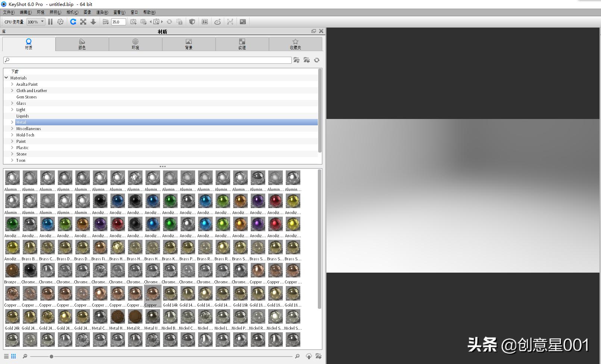Image resolution: width=601 pixels, height=364 pixels.
Task: Click the panel layout toolbar icon
Action: pos(205,22)
